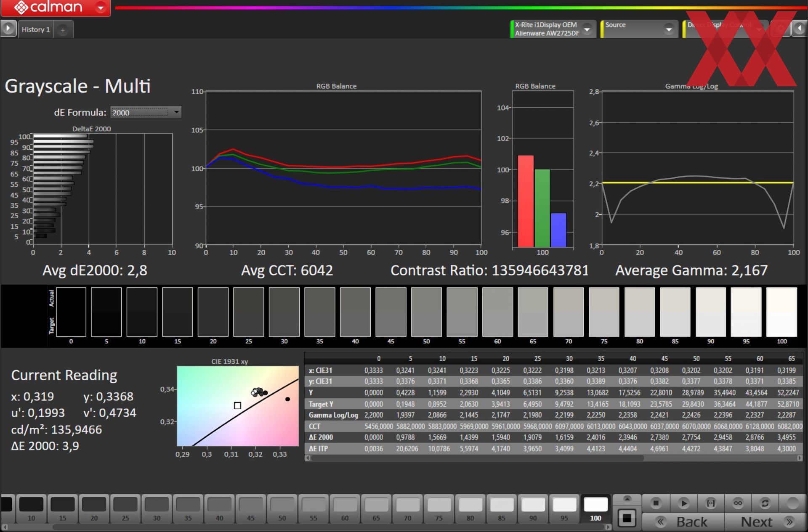Click the blank round indicator button

coord(793,503)
